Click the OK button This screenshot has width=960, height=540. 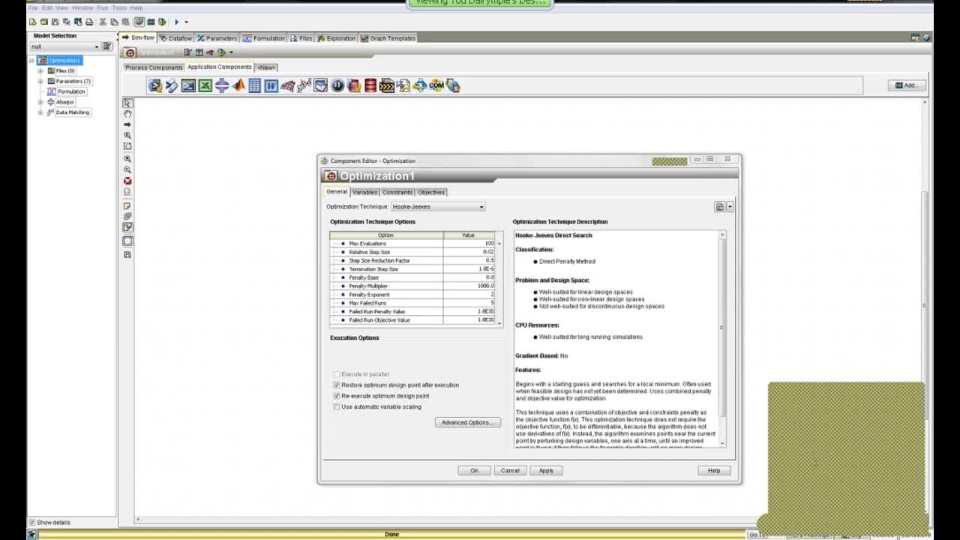click(474, 471)
